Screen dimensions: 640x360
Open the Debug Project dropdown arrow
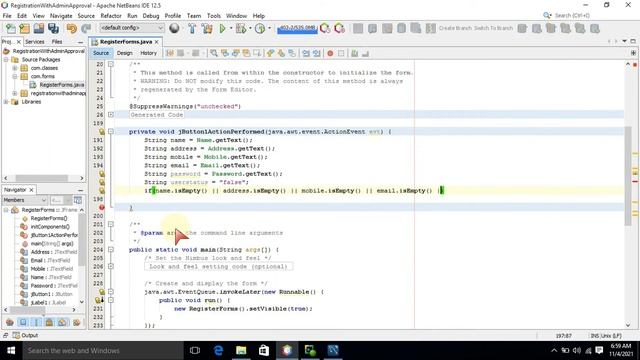tap(250, 28)
